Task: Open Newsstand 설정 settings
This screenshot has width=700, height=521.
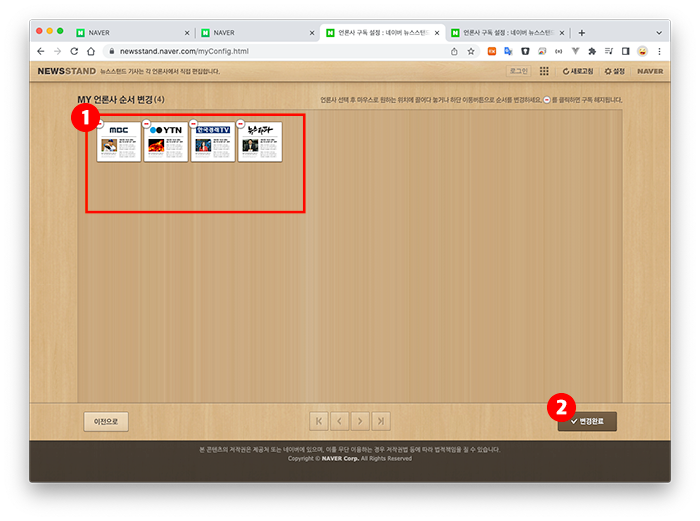Action: [614, 71]
